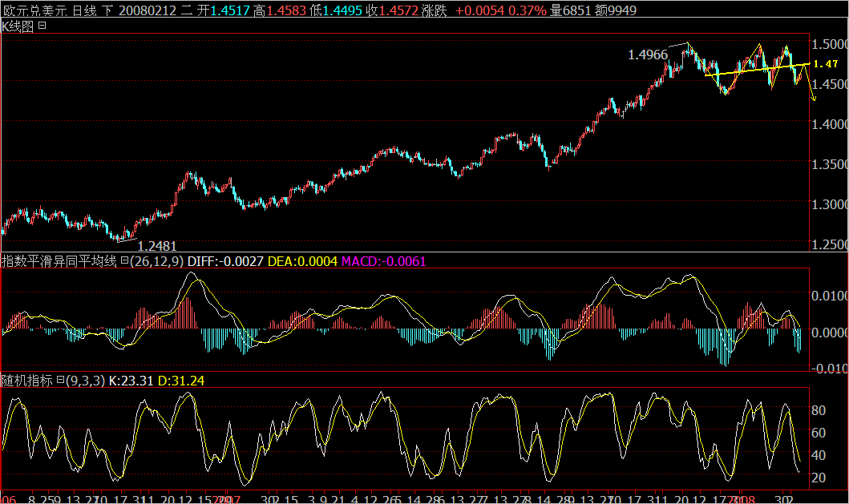Select the open price 1.4517

(x=229, y=10)
